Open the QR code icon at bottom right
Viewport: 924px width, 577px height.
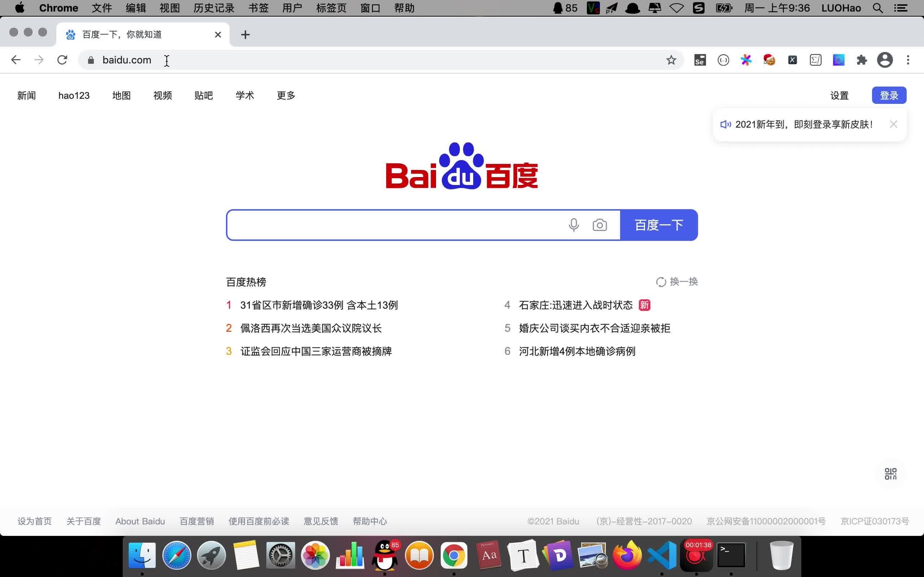click(x=890, y=474)
